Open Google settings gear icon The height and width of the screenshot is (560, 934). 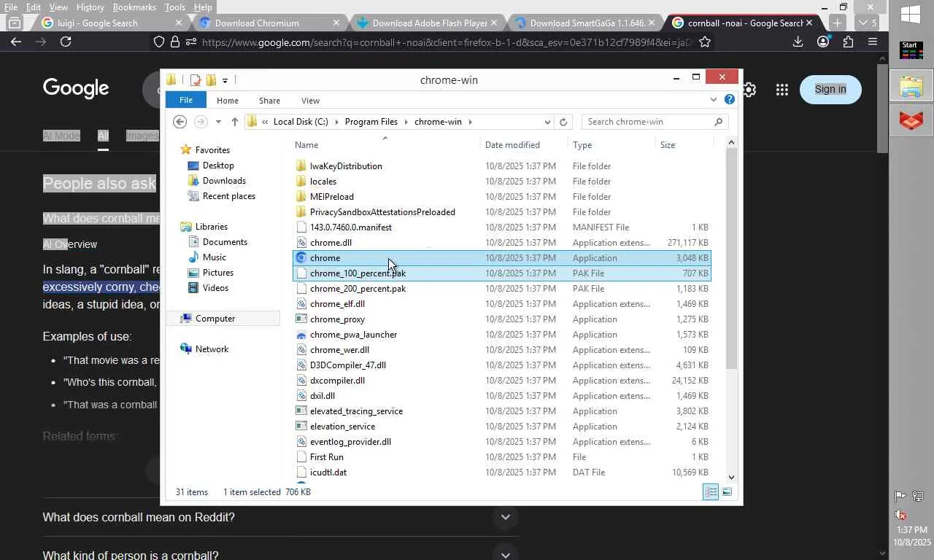coord(749,90)
